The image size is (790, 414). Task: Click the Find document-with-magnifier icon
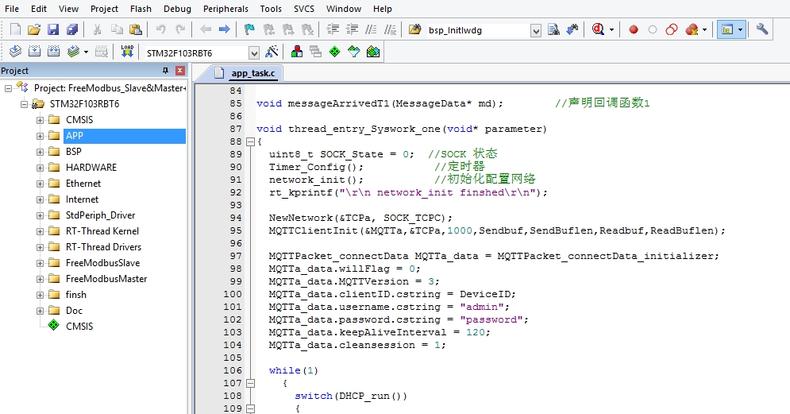click(554, 30)
